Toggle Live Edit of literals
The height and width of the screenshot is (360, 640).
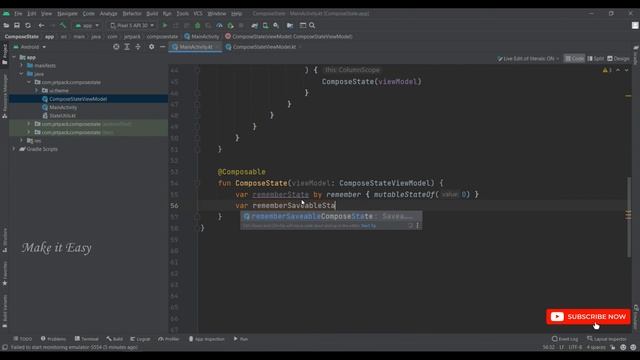528,59
